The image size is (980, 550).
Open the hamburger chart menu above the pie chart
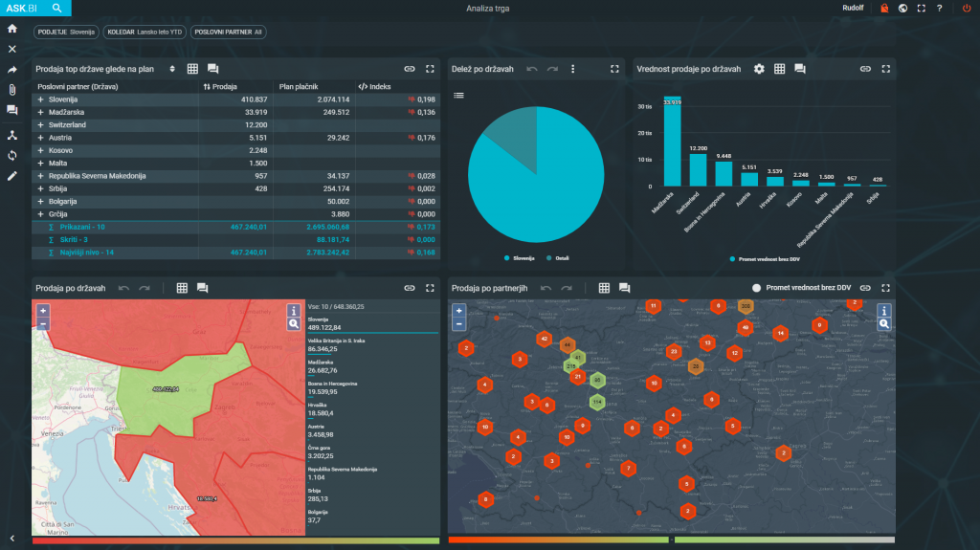coord(458,95)
